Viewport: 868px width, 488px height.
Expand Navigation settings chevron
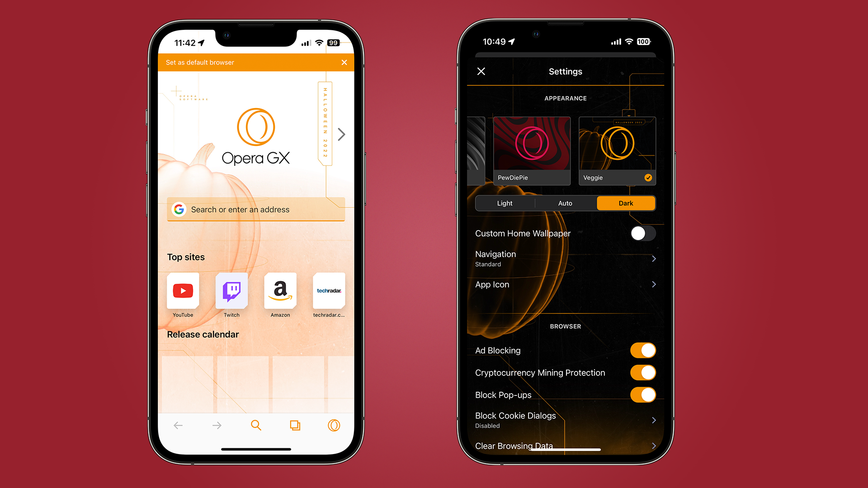click(653, 258)
